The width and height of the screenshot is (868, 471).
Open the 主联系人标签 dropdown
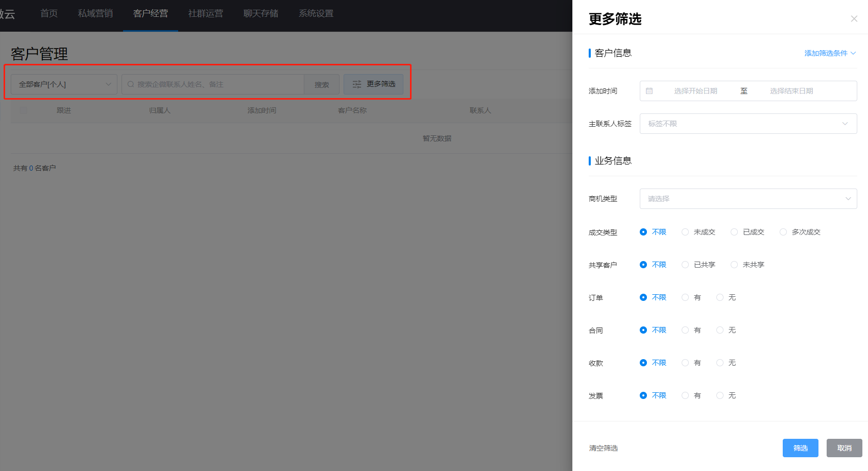(748, 124)
